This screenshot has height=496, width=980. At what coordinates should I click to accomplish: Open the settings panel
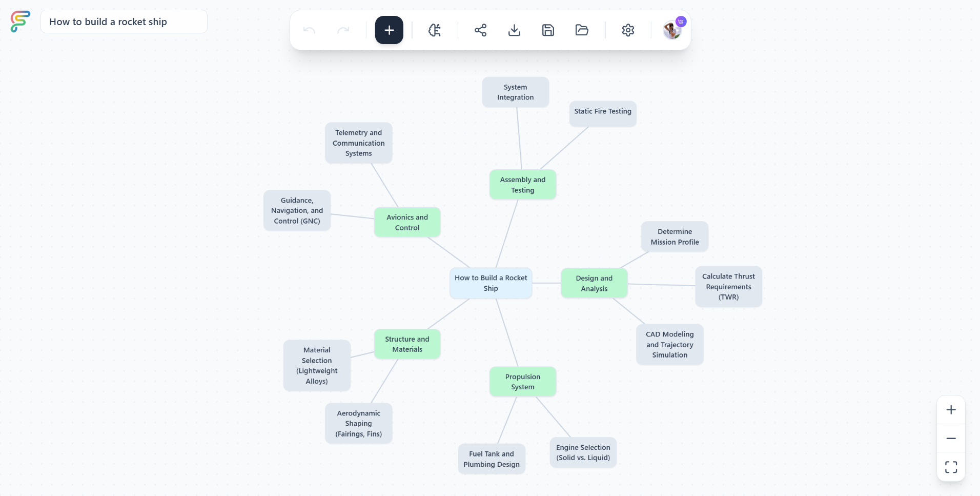coord(628,30)
